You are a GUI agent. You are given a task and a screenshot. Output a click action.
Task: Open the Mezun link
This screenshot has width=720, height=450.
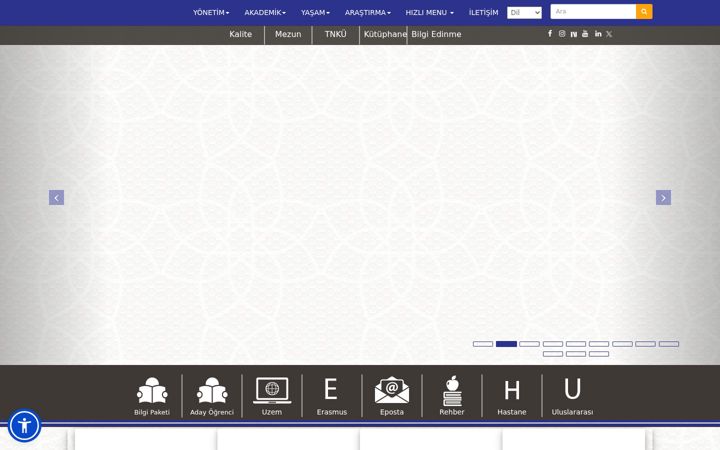point(288,34)
